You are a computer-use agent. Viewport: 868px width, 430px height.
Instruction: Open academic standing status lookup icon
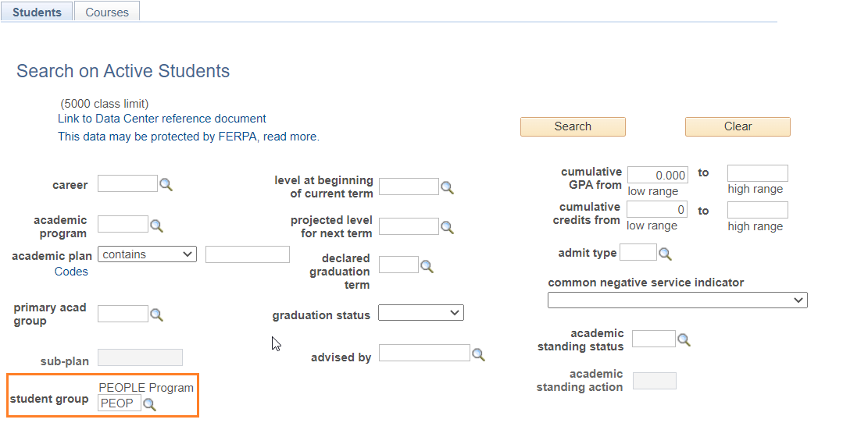(x=684, y=340)
